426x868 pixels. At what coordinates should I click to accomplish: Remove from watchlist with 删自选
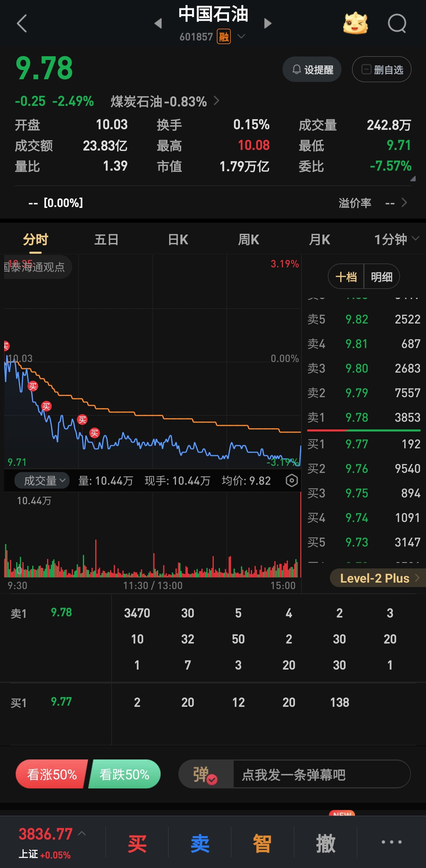click(382, 69)
